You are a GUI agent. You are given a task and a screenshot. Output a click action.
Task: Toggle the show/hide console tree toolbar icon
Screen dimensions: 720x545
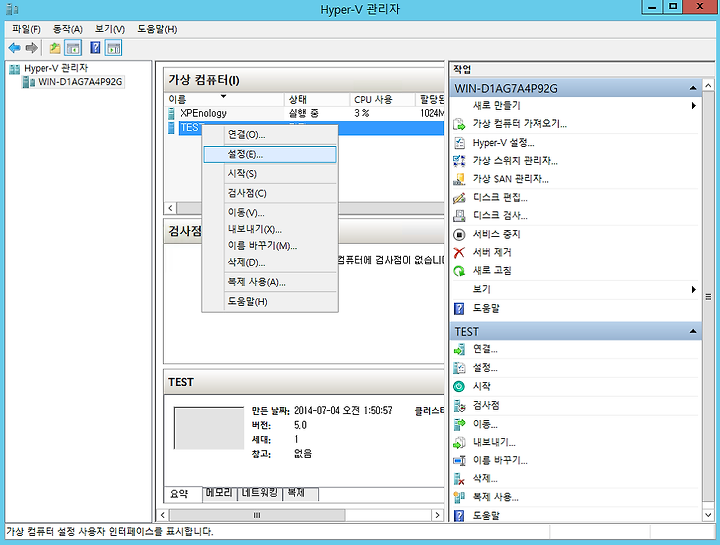click(73, 48)
